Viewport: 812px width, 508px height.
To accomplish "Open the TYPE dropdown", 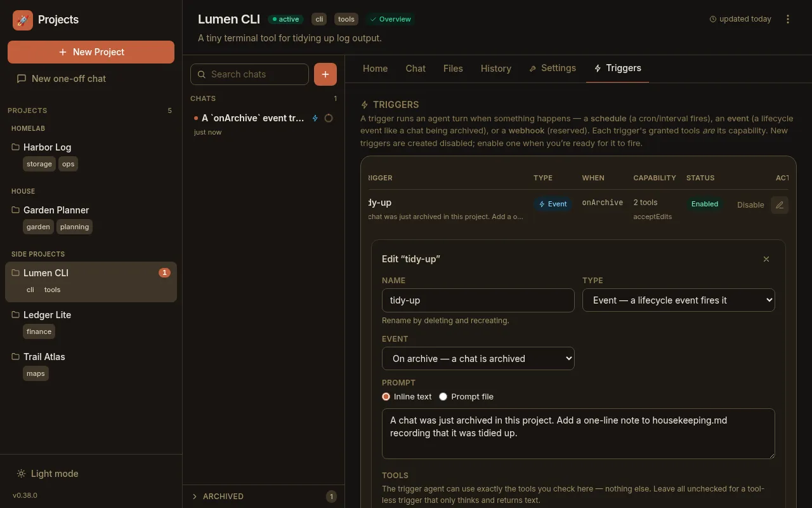I will tap(679, 300).
